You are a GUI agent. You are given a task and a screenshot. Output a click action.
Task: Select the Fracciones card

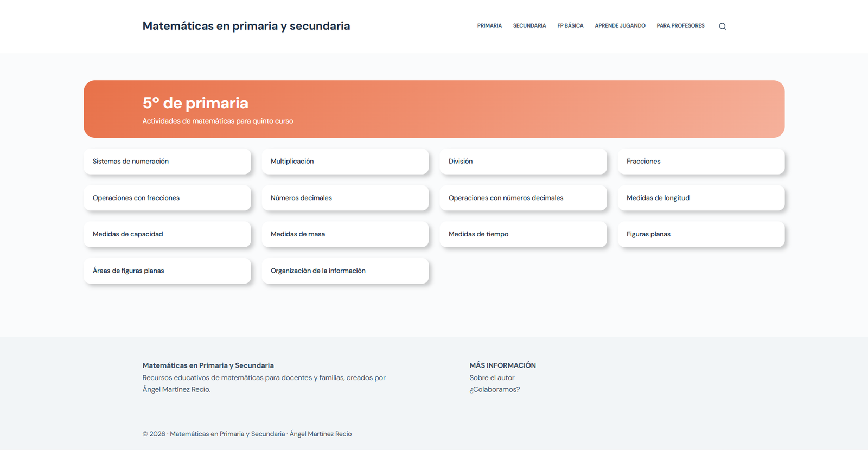tap(701, 162)
